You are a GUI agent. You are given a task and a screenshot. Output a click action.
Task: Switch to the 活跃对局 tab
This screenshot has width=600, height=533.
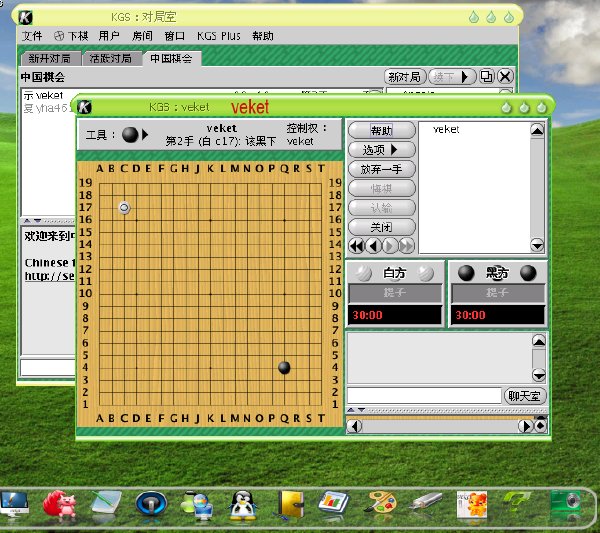[x=112, y=59]
